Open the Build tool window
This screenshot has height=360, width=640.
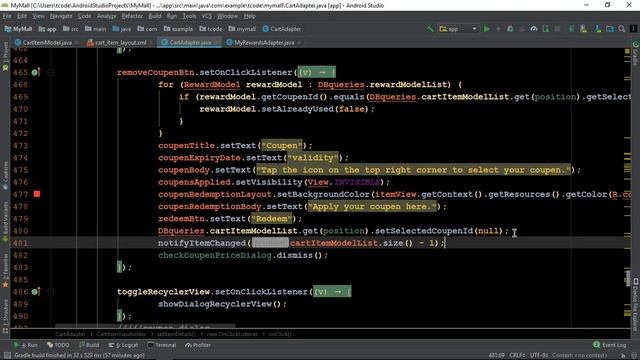coord(89,345)
